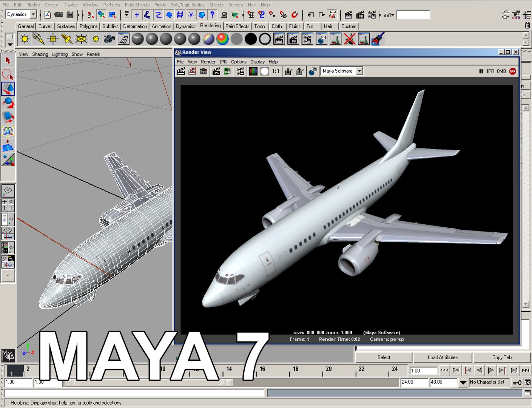The width and height of the screenshot is (532, 408).
Task: Select the multicolor ramp shader ball
Action: [x=222, y=39]
